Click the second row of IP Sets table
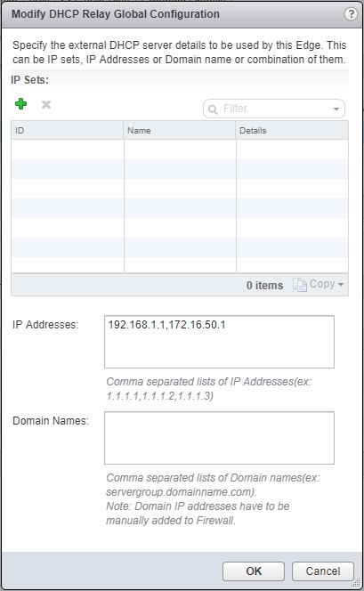This screenshot has width=364, height=591. pyautogui.click(x=180, y=169)
